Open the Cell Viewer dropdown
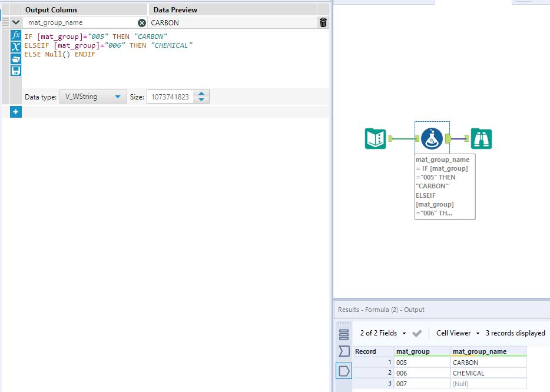The width and height of the screenshot is (550, 392). coord(458,333)
